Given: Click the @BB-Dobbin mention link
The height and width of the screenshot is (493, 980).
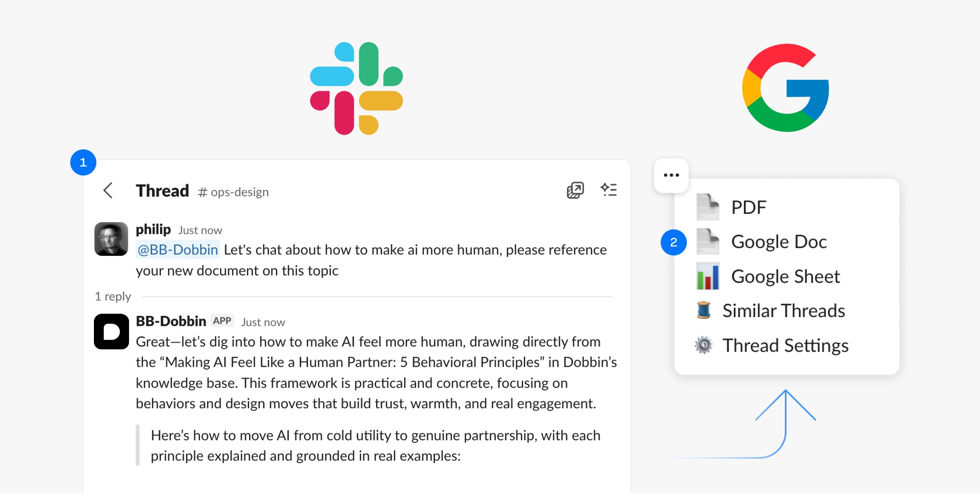Looking at the screenshot, I should click(178, 250).
